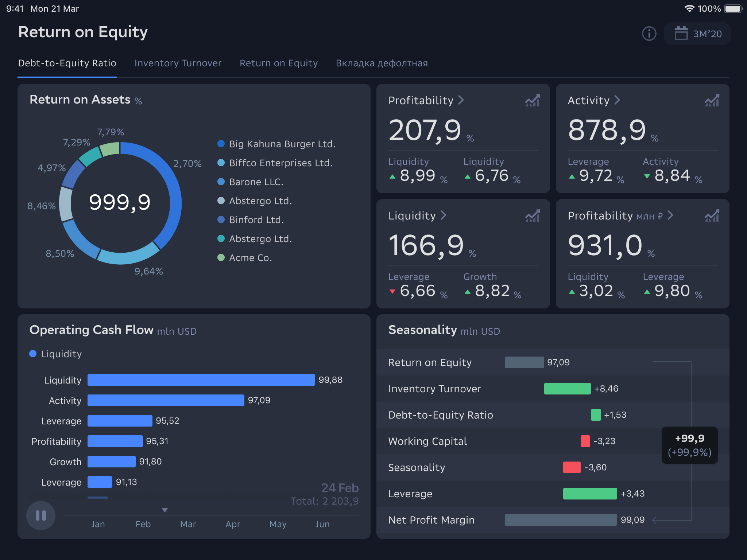Click the info circle icon
The height and width of the screenshot is (560, 747).
[649, 34]
